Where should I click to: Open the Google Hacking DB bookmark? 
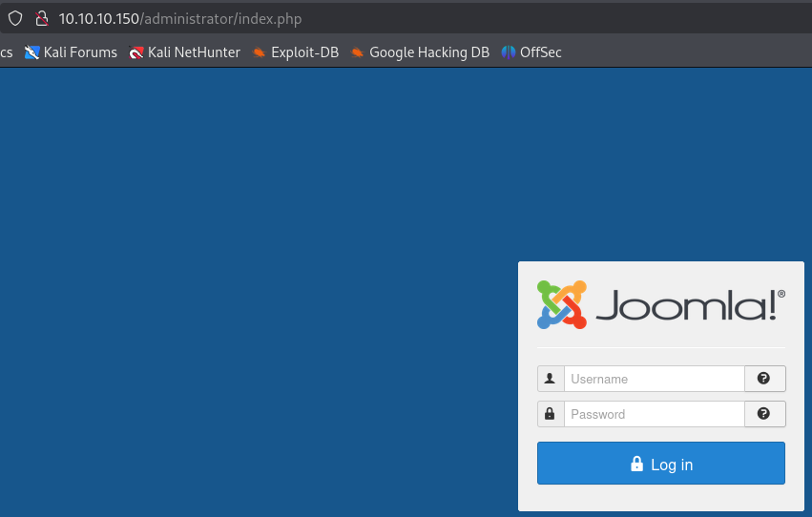pos(420,52)
